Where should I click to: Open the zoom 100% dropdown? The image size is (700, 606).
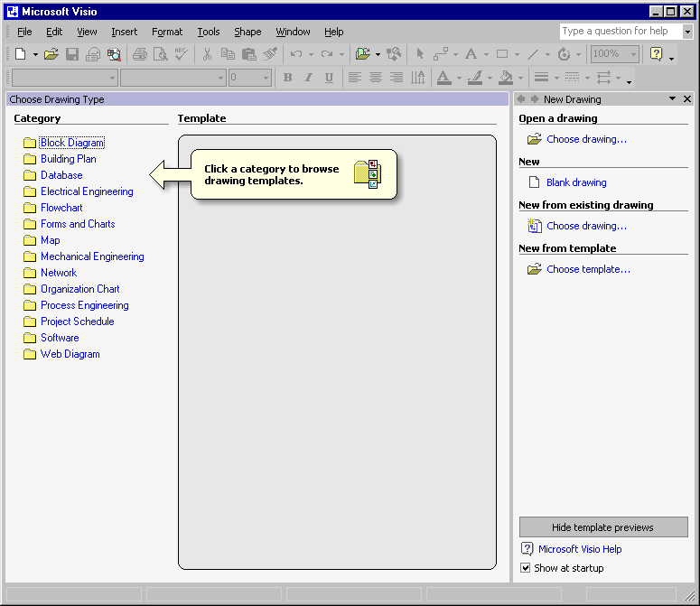tap(633, 54)
